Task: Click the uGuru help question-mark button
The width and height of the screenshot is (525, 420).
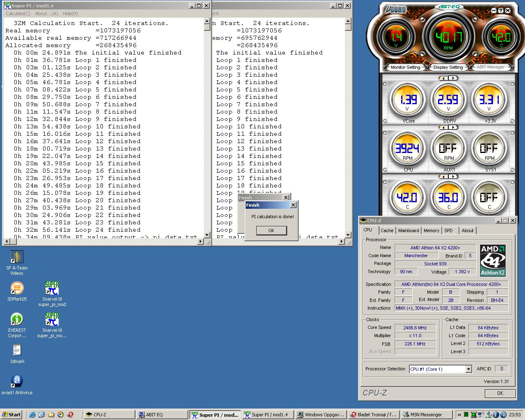Action: click(x=501, y=11)
